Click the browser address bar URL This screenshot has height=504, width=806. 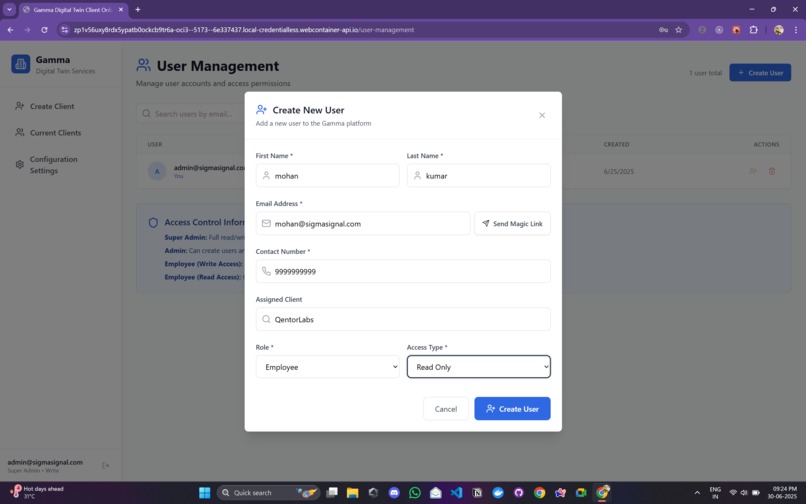coord(244,30)
